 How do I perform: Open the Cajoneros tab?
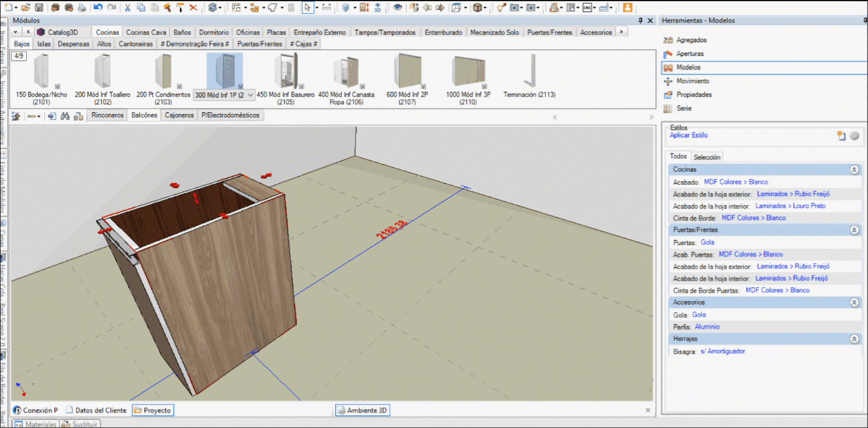pos(179,115)
